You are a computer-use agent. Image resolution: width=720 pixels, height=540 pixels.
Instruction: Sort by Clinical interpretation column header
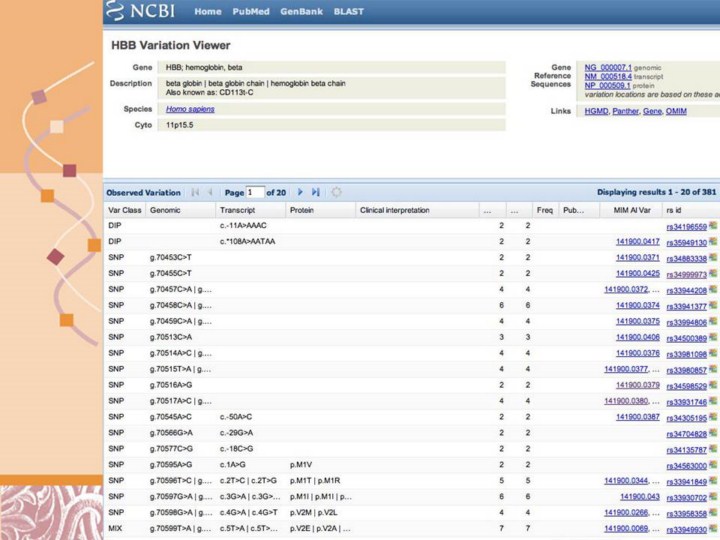tap(395, 211)
